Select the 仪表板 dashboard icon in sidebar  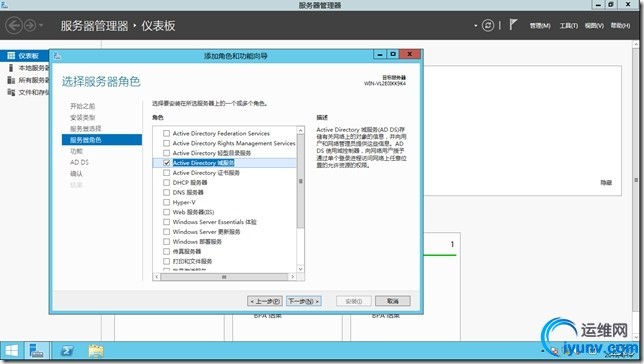pyautogui.click(x=11, y=55)
